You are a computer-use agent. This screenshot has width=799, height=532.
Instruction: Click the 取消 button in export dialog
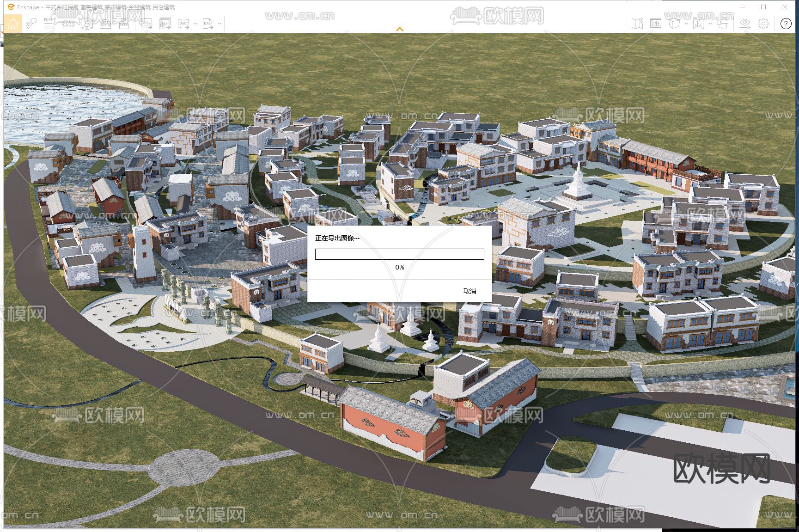[470, 291]
